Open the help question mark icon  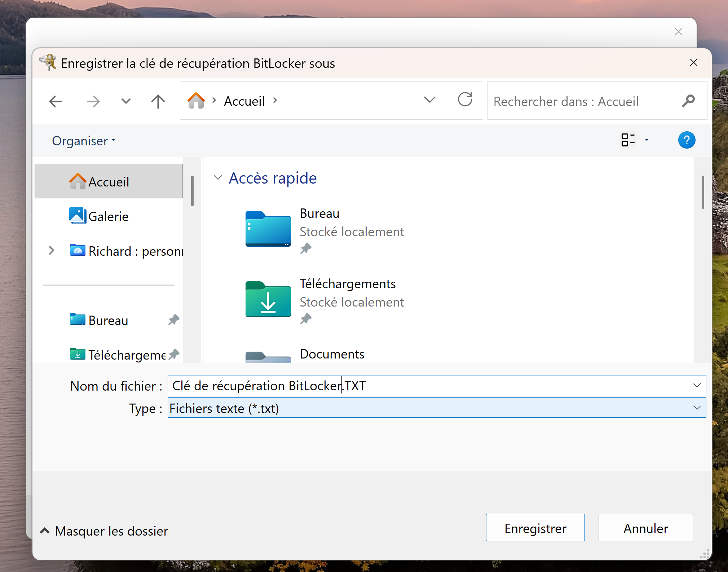(x=686, y=140)
